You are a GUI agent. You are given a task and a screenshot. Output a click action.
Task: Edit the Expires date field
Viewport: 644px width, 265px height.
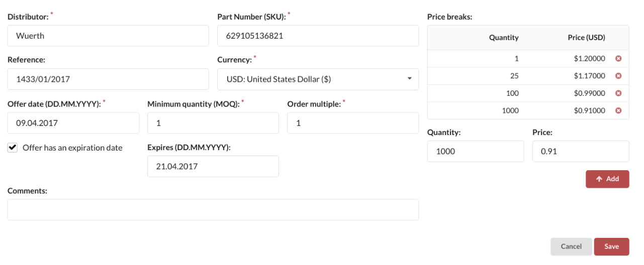coord(213,167)
